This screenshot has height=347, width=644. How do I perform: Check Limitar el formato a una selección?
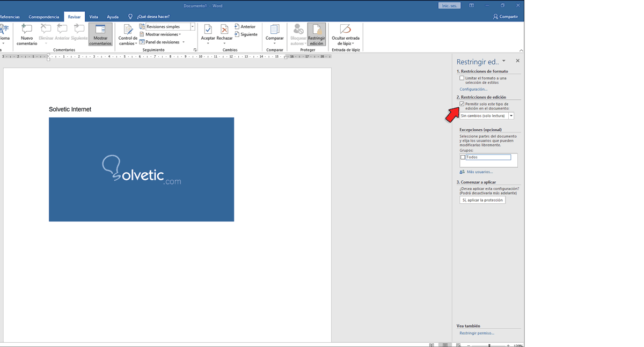(x=462, y=78)
